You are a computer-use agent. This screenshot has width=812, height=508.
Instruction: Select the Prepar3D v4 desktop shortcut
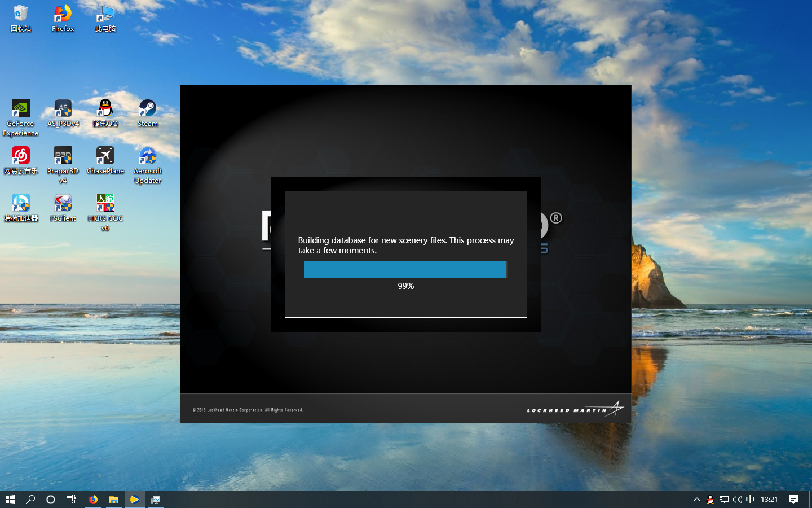pos(63,165)
